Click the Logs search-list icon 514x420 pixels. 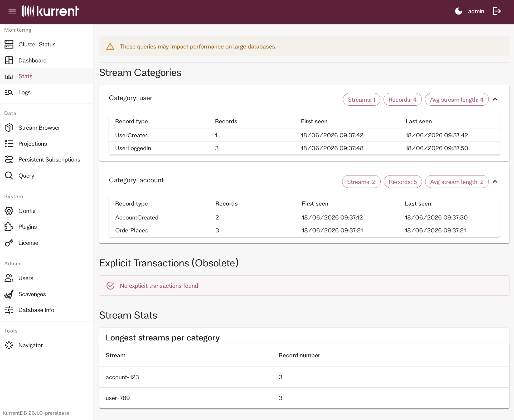[9, 92]
